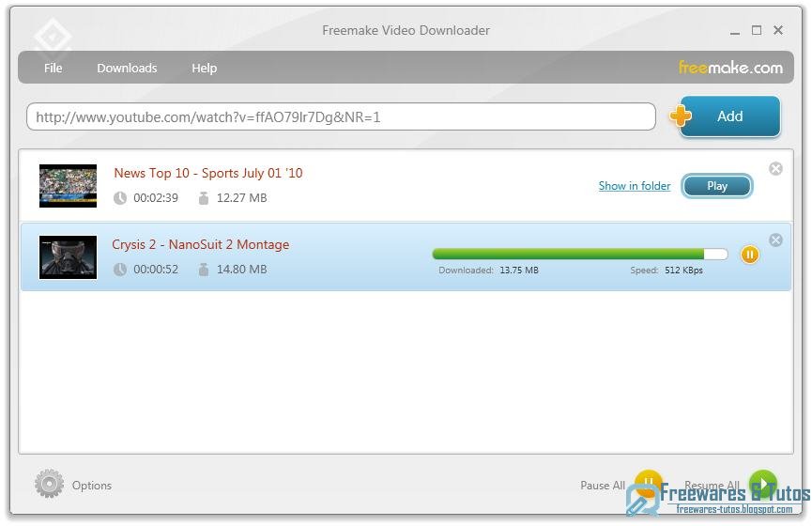Open the Help menu

click(x=204, y=68)
